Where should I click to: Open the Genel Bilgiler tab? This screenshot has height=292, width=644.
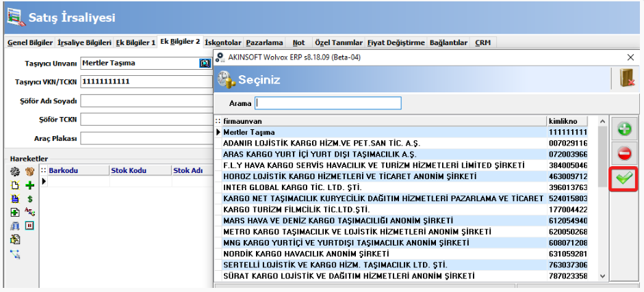pos(30,42)
